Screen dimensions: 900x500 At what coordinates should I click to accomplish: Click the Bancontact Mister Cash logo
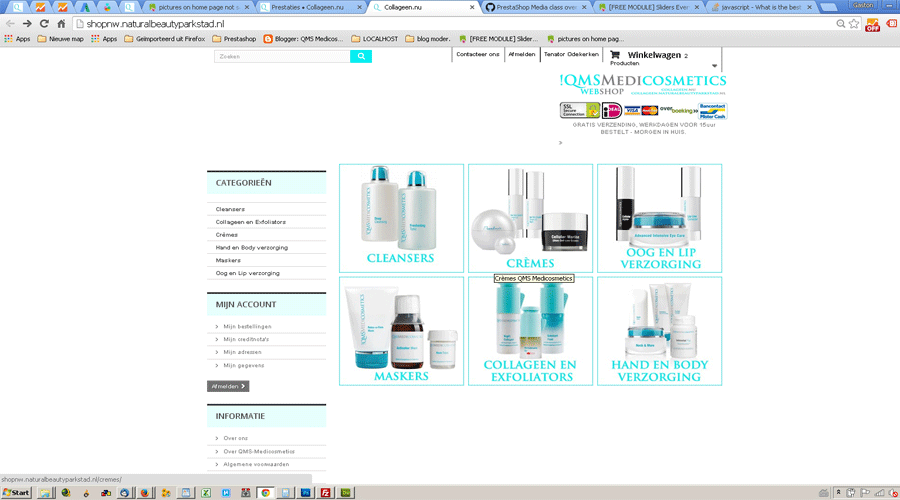712,111
